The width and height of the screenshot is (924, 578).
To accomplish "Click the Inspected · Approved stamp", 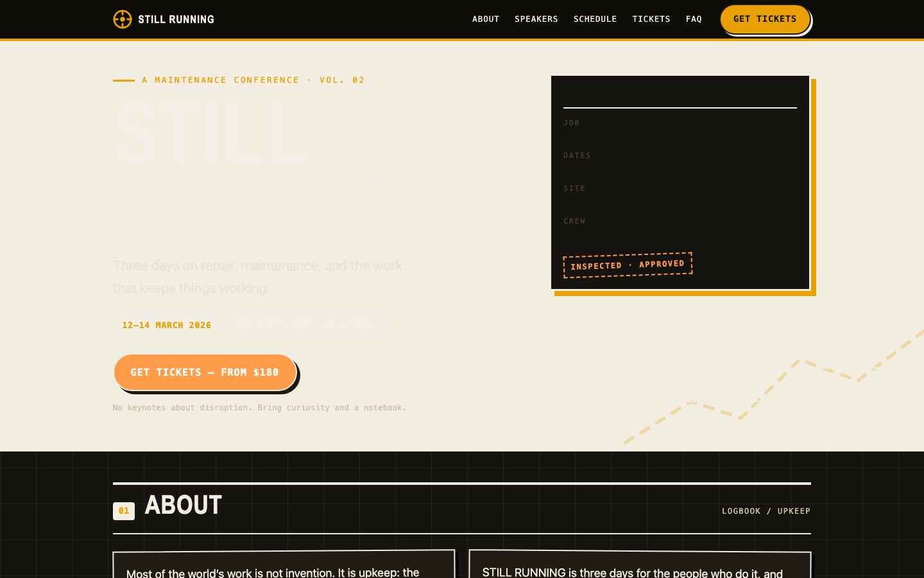I will tap(628, 265).
